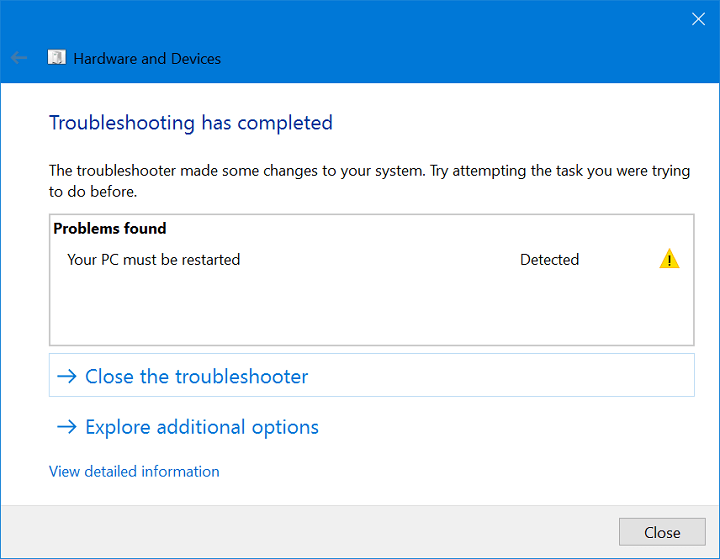Screen dimensions: 720x559
Task: Click the 'Problems found' heading
Action: point(110,229)
